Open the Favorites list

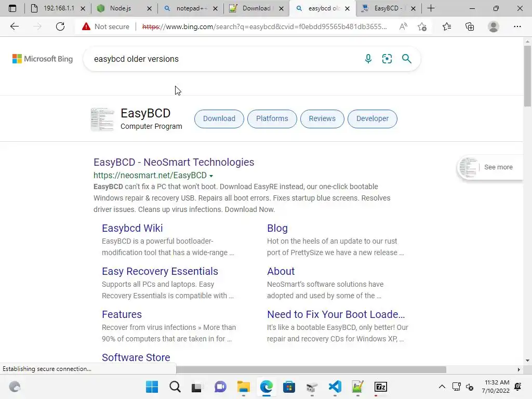point(446,26)
